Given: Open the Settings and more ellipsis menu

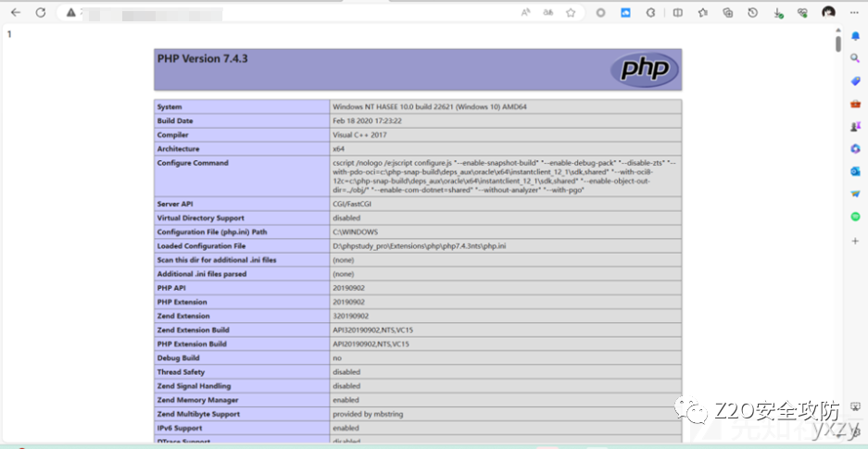Looking at the screenshot, I should pyautogui.click(x=854, y=13).
